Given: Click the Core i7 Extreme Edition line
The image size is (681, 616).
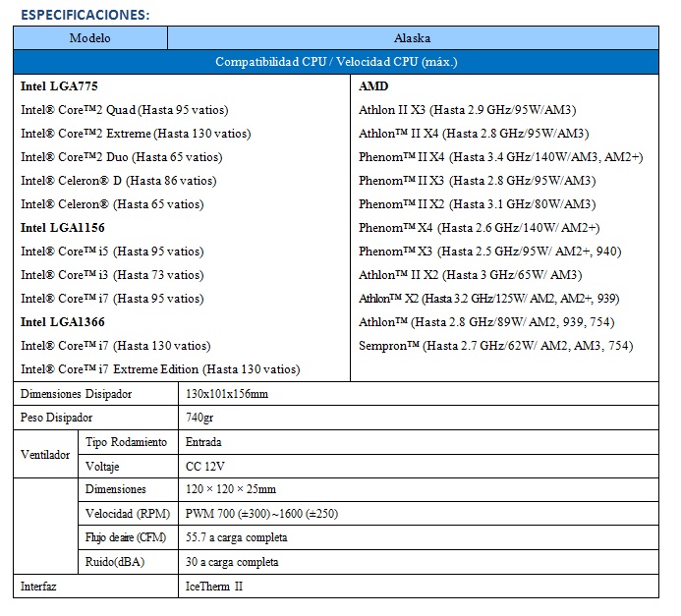Looking at the screenshot, I should pyautogui.click(x=160, y=369).
